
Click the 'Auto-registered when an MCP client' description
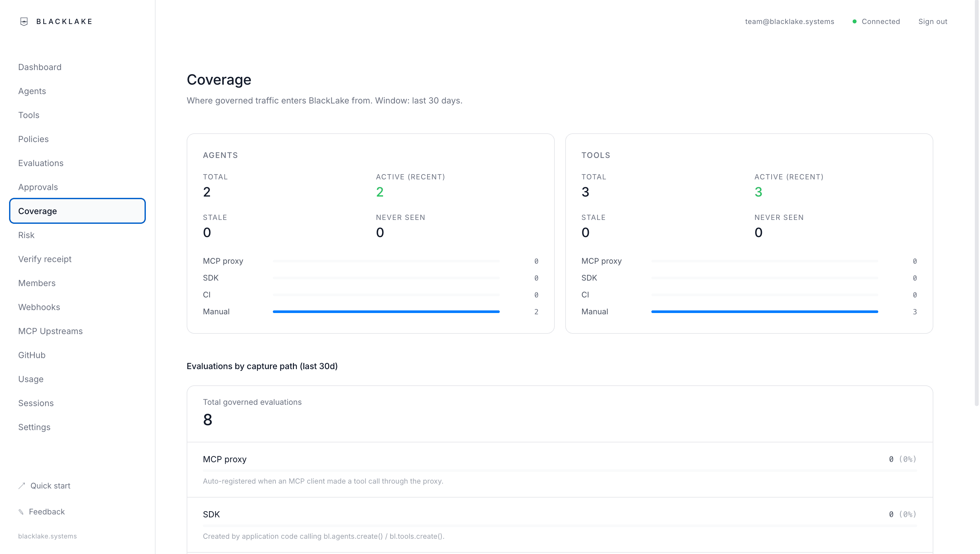323,481
